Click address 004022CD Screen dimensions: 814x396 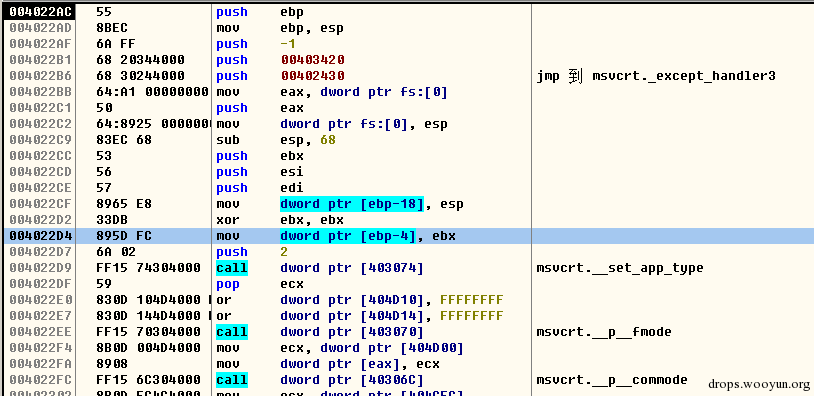pos(40,172)
